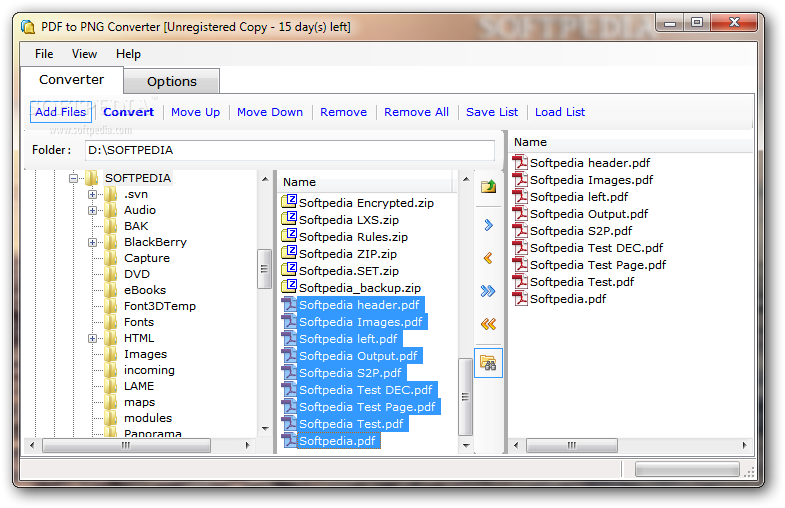
Task: Click the application icon in title bar
Action: click(28, 27)
